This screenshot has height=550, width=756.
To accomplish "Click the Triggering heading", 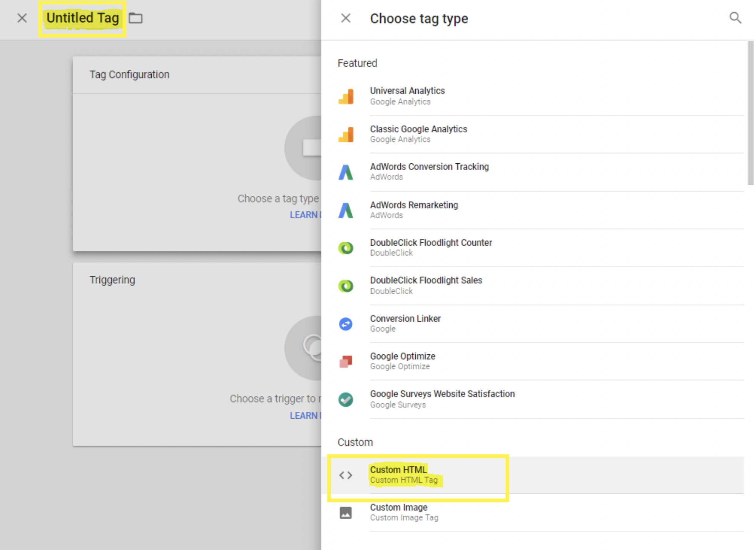I will pyautogui.click(x=112, y=280).
